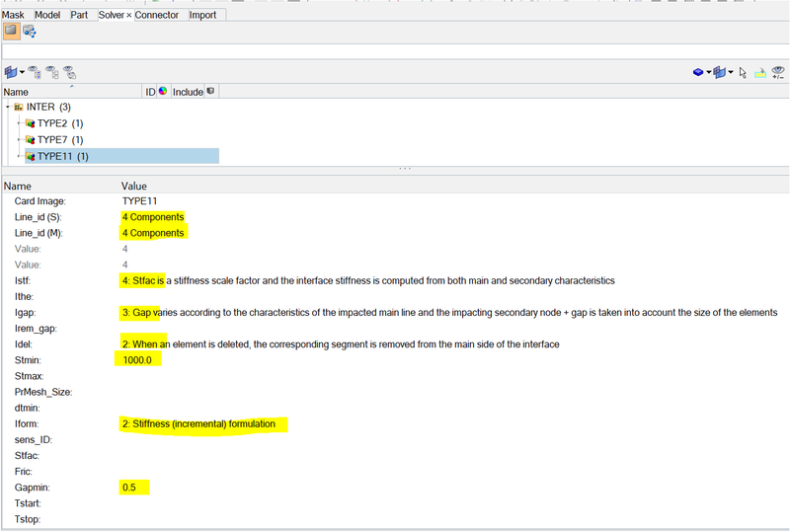Screen dimensions: 790x532
Task: Edit the Stmin value 1000.0
Action: (x=137, y=360)
